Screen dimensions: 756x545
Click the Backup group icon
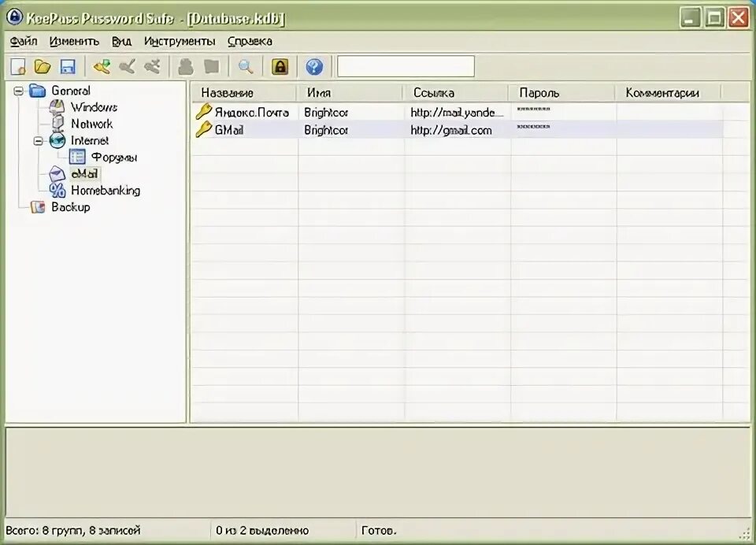[38, 207]
